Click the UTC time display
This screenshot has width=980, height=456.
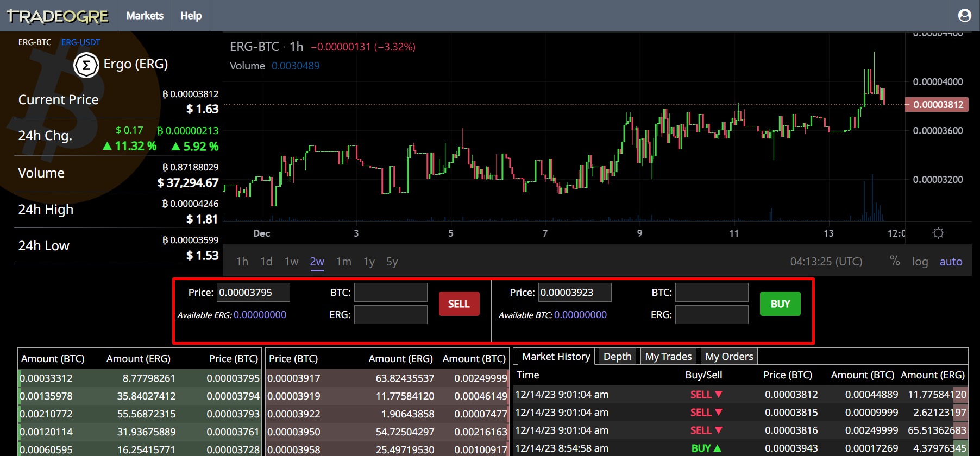[826, 262]
